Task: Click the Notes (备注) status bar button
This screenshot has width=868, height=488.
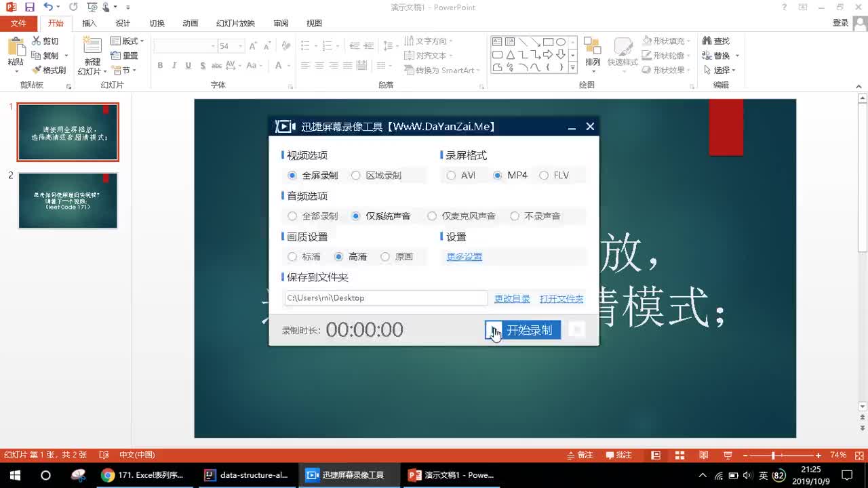Action: coord(580,455)
